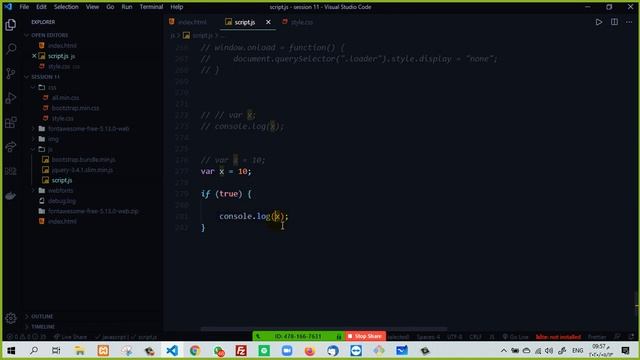The image size is (640, 360).
Task: Open the debug.log file
Action: click(x=62, y=201)
